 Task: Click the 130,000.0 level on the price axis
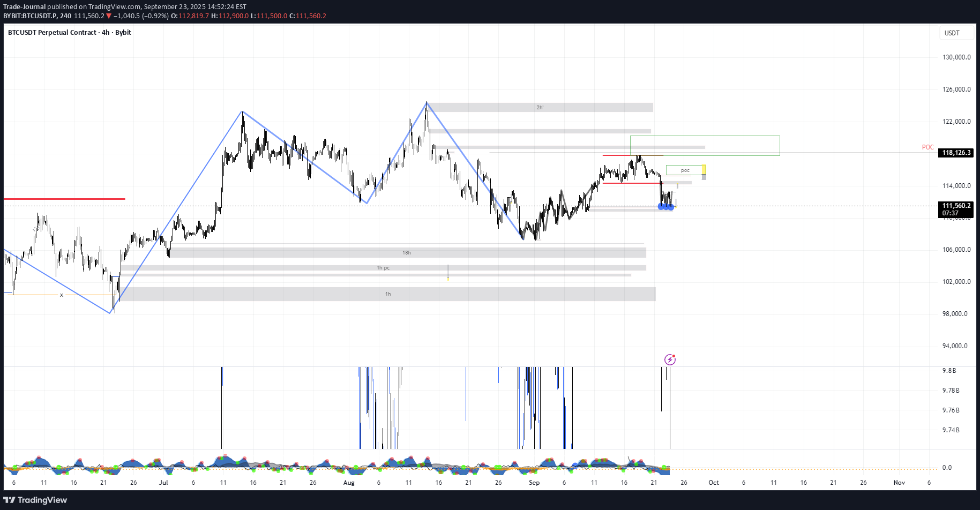coord(956,57)
